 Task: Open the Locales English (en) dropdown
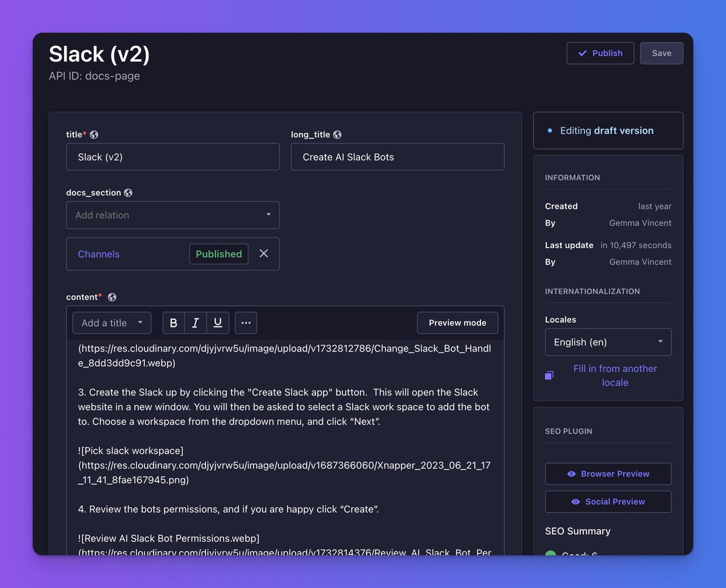pos(608,342)
